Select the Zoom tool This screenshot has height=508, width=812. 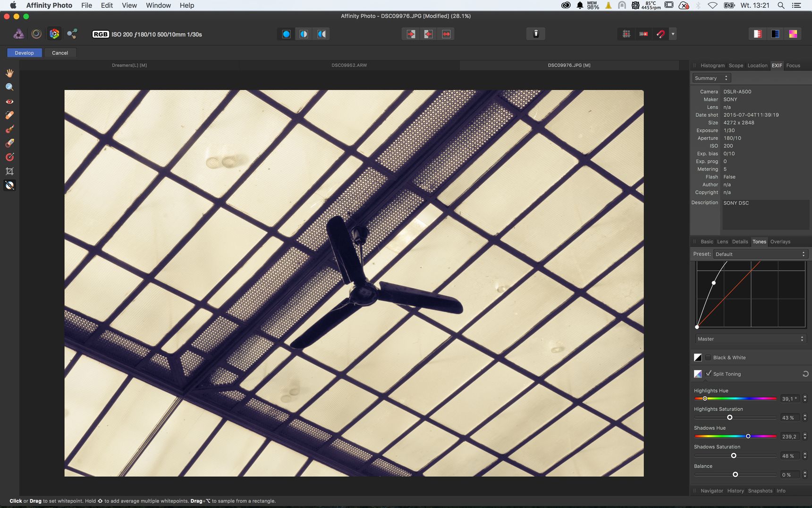[x=9, y=87]
